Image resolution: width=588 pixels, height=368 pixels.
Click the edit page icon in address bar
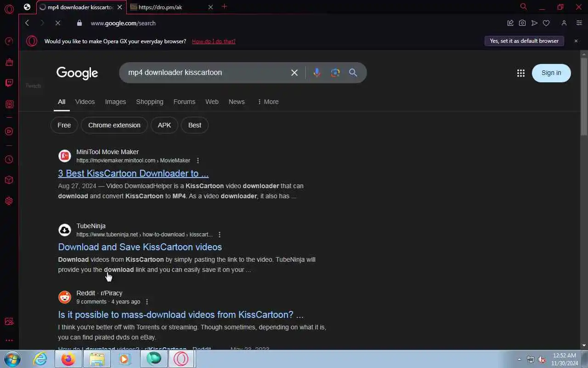(510, 23)
